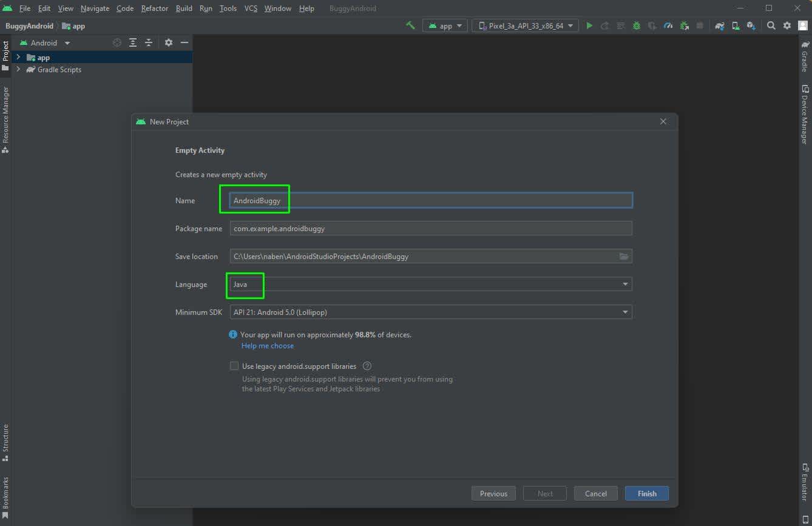Click the info icon beside device coverage text

(233, 334)
